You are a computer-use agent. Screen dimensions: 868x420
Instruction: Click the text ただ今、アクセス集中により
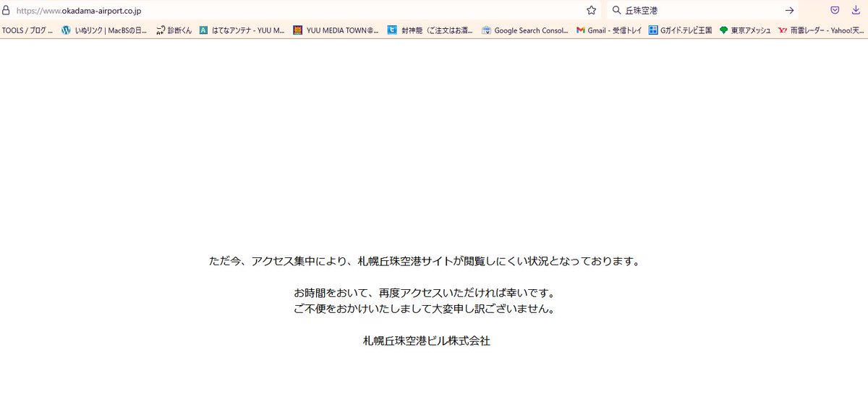[280, 261]
